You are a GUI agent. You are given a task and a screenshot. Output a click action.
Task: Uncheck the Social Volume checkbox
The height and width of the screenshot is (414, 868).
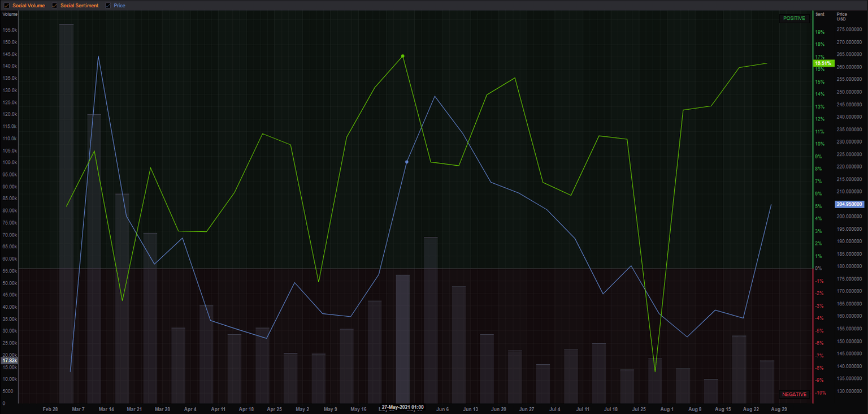(6, 6)
